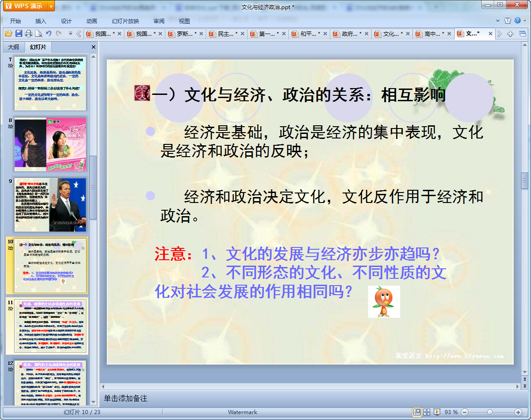Click animation star icon under slide 8 number
The image size is (531, 420).
10,127
